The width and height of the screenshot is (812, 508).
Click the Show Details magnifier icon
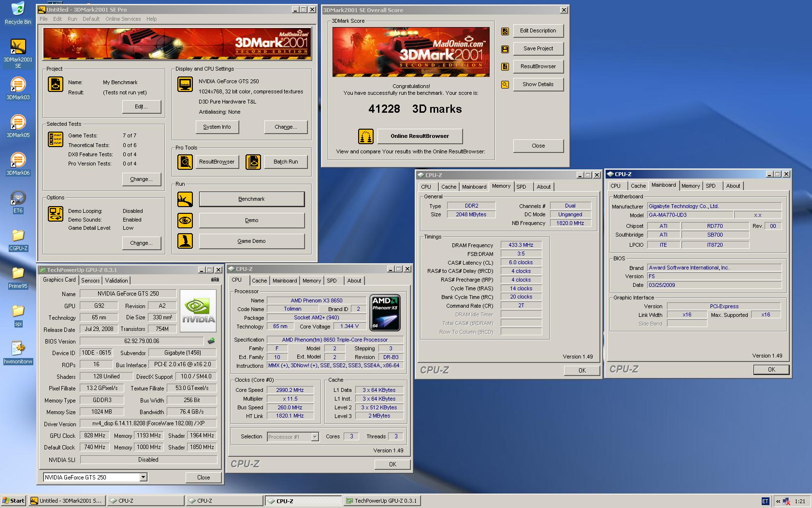(505, 85)
